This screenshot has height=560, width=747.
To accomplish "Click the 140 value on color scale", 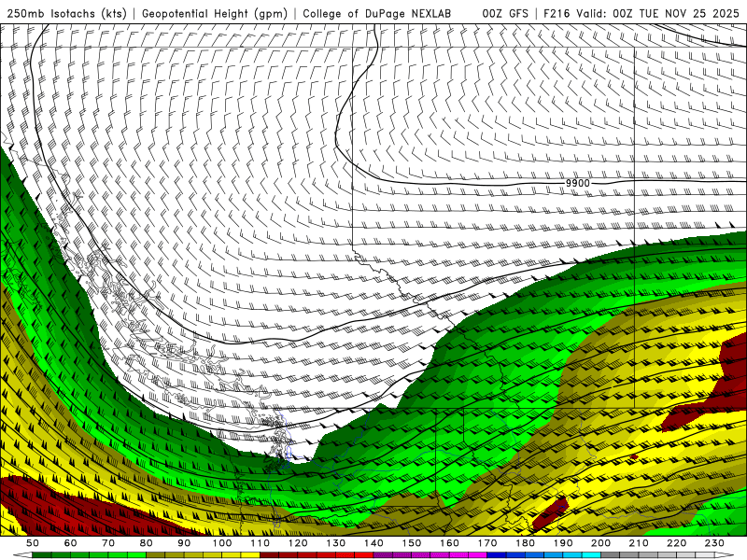I will [x=373, y=543].
